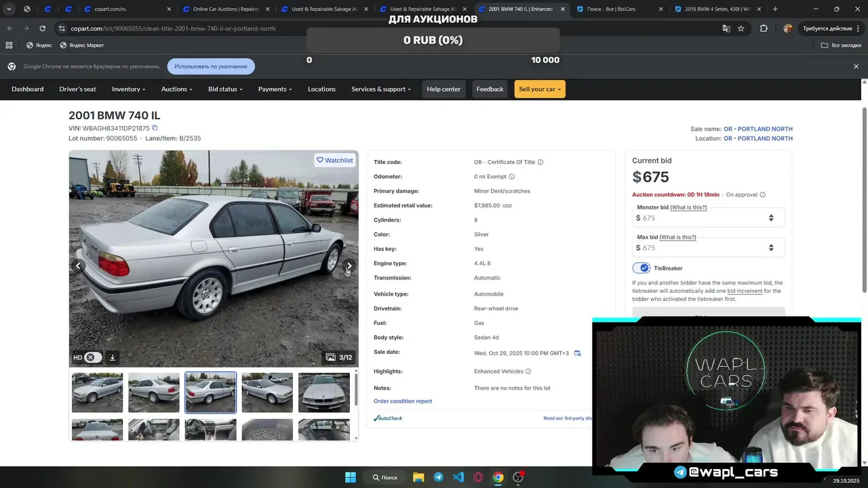
Task: Switch to the Online Car Auctions tab
Action: point(227,9)
